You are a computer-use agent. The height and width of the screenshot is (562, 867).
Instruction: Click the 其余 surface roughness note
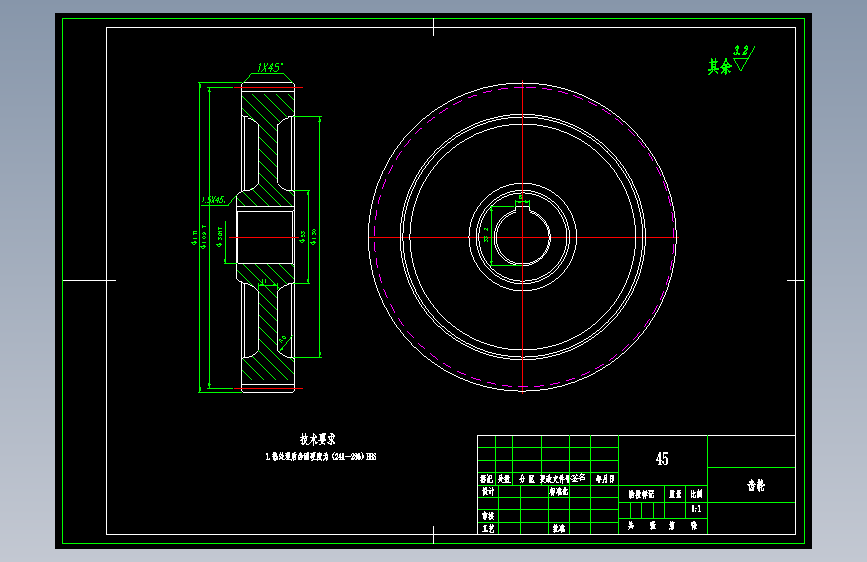719,67
